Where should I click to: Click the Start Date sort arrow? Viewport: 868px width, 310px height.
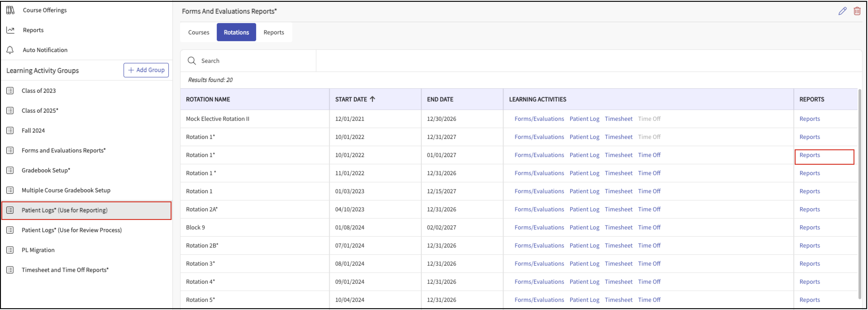(x=372, y=99)
